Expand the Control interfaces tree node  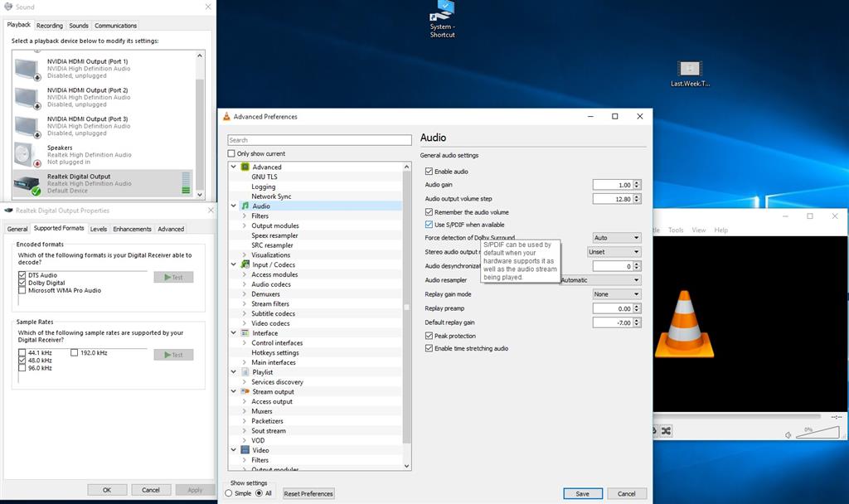(x=245, y=342)
